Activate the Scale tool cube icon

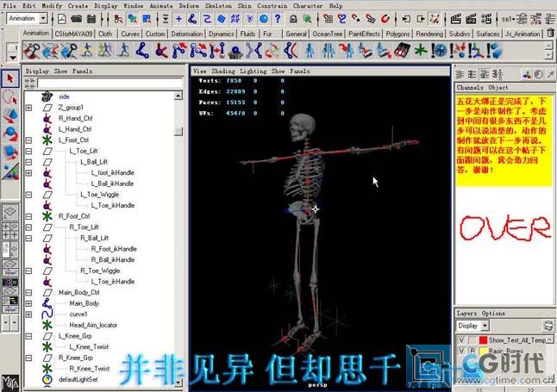pyautogui.click(x=10, y=153)
